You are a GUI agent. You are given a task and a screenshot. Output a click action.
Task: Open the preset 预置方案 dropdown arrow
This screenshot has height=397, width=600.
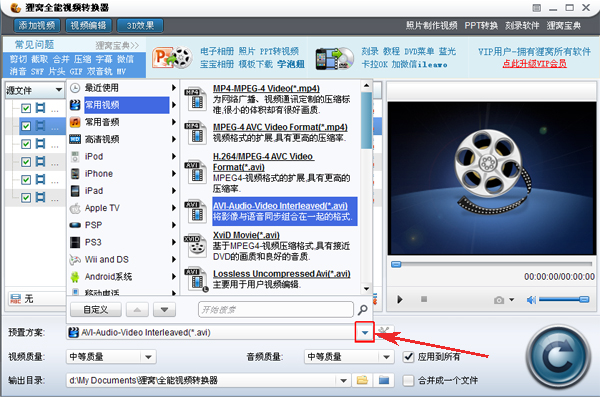click(x=365, y=332)
